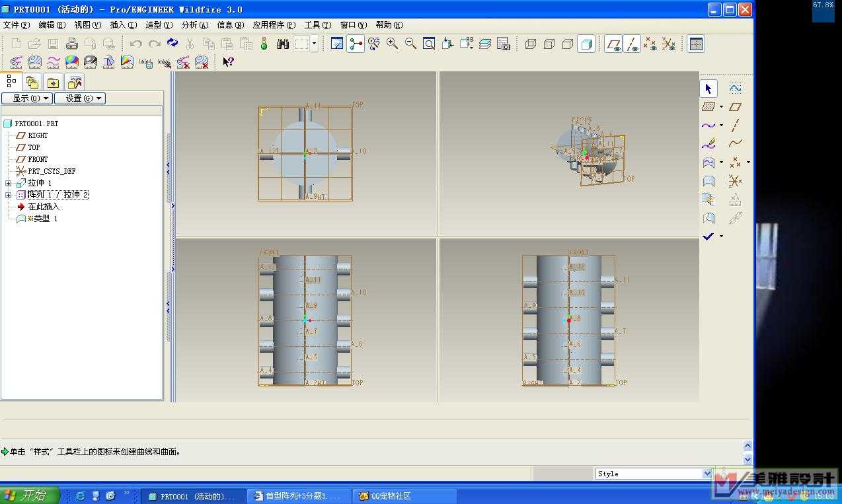Open the 插入 menu
Viewport: 842px width, 504px height.
click(123, 25)
